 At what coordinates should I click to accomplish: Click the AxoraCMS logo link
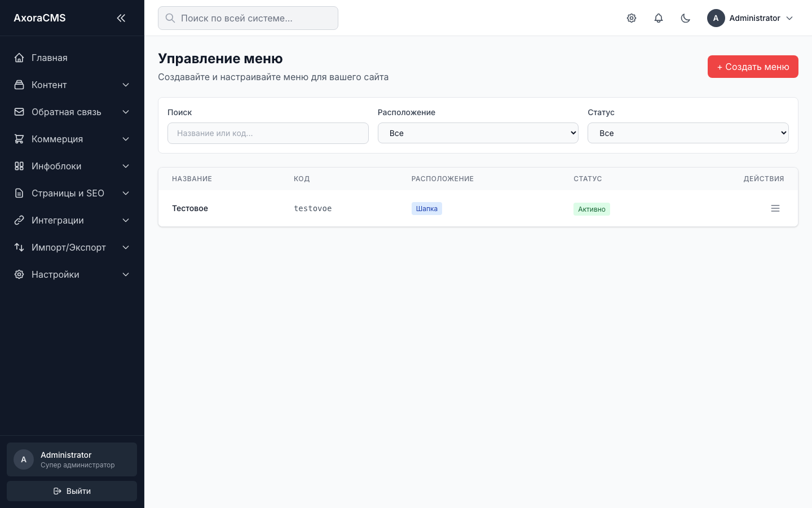39,18
